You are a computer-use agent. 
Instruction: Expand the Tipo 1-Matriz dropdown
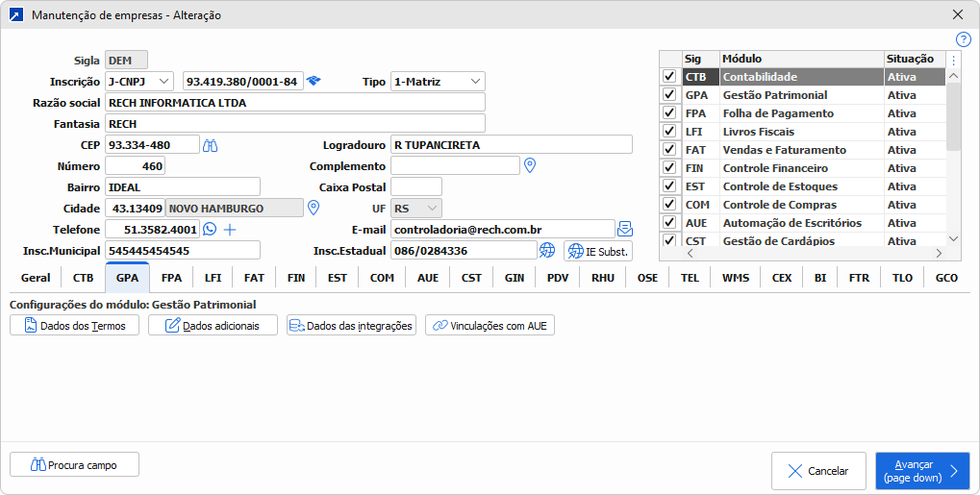coord(438,82)
